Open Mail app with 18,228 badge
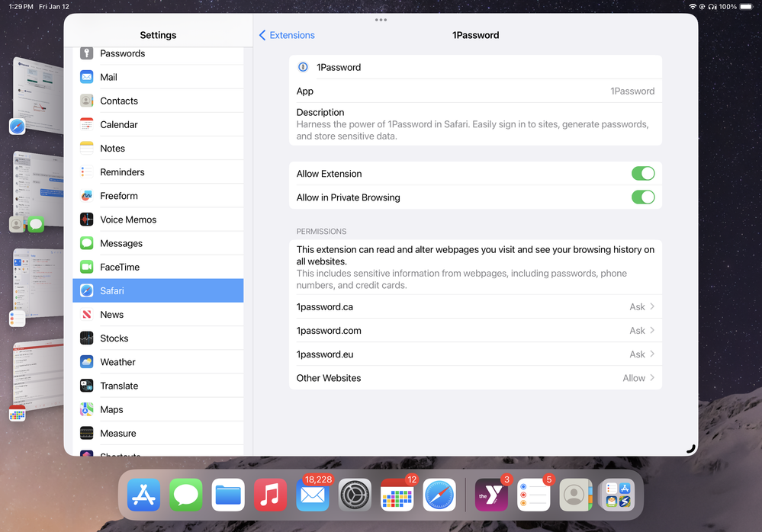Screen dimensions: 762x532 pos(313,495)
